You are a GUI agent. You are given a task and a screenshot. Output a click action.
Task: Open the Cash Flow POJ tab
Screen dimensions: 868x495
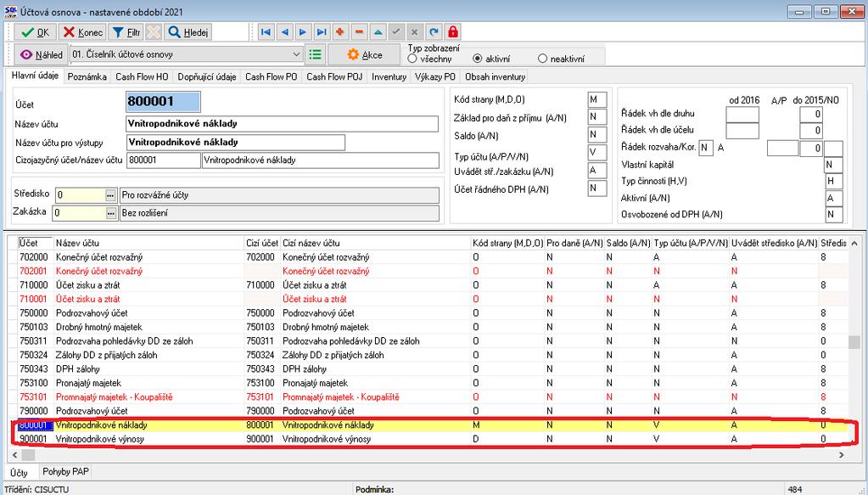coord(334,77)
